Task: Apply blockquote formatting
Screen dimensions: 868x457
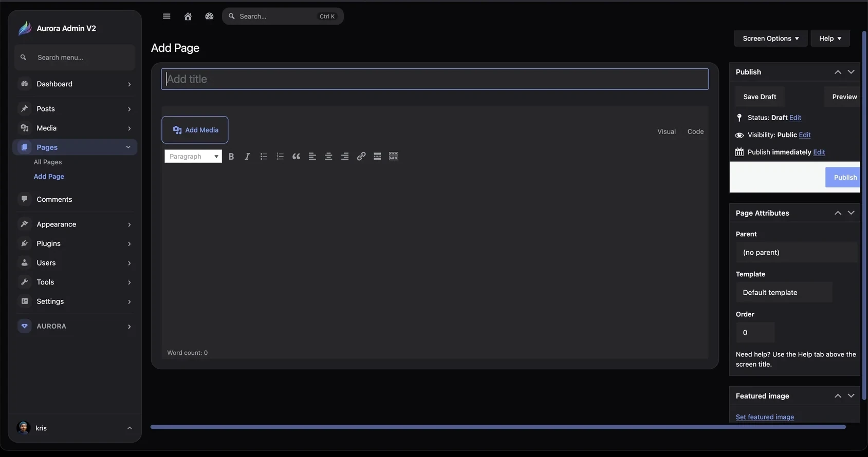Action: click(x=296, y=157)
